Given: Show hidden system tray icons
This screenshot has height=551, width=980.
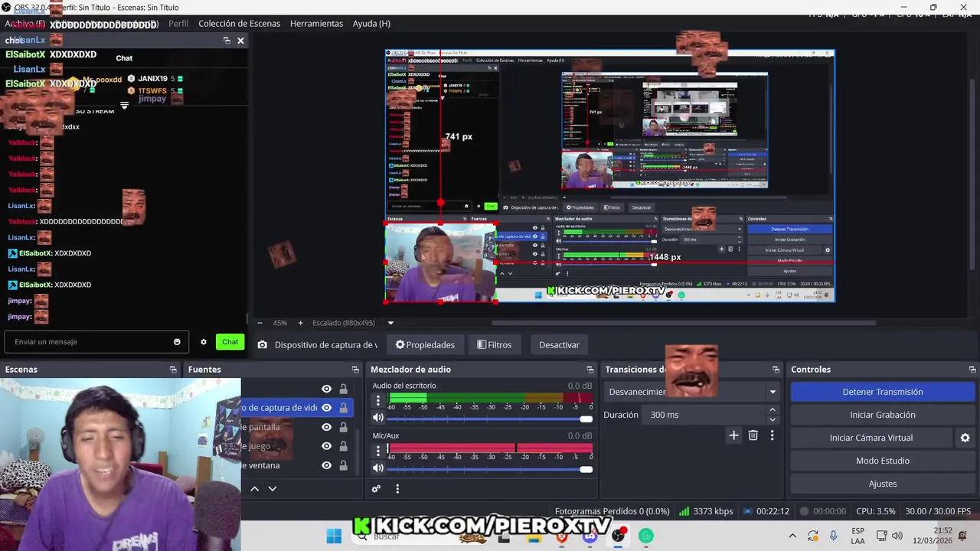Looking at the screenshot, I should point(792,536).
